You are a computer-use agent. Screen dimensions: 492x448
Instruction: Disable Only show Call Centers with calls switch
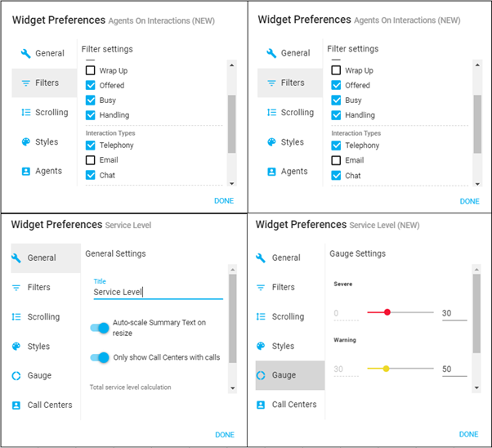click(x=100, y=357)
